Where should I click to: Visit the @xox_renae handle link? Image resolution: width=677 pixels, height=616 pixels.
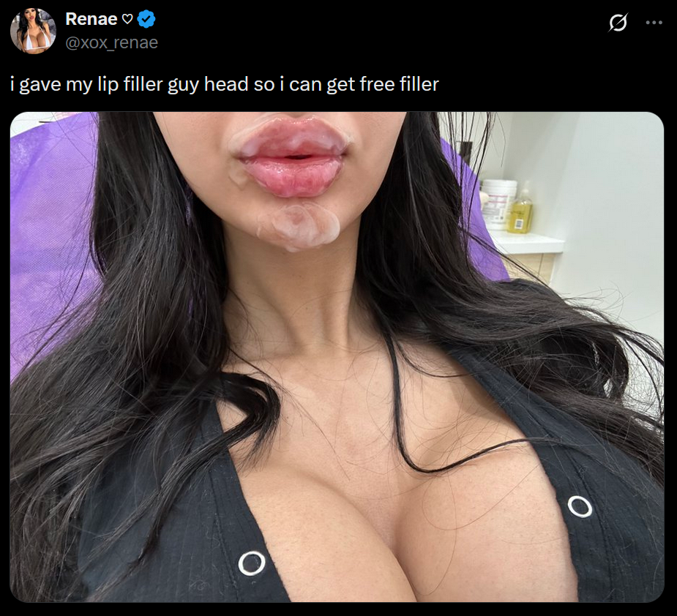(112, 42)
